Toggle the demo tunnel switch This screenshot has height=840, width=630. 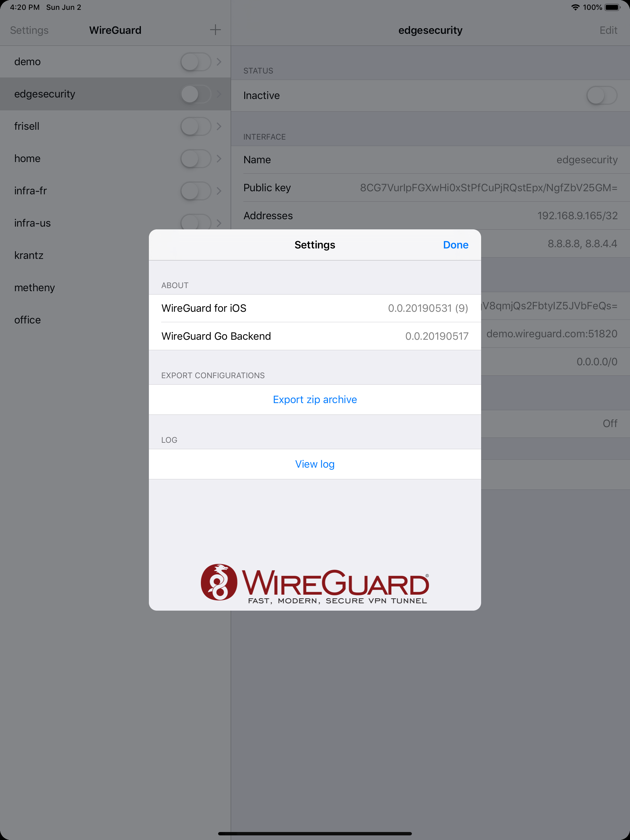click(x=196, y=62)
